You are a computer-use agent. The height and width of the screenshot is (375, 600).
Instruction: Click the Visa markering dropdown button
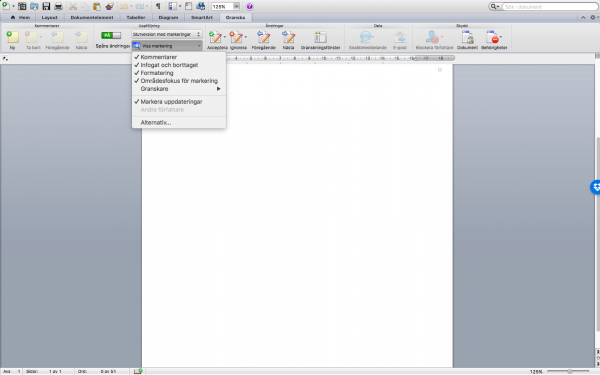point(167,46)
